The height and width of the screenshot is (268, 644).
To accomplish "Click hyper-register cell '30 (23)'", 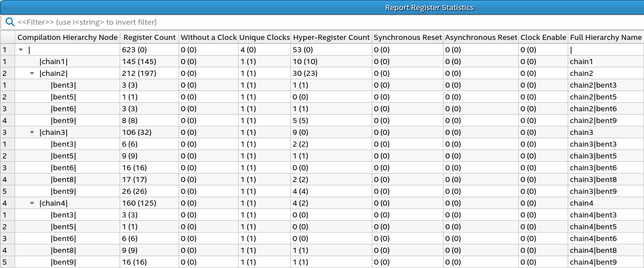I will click(x=305, y=74).
